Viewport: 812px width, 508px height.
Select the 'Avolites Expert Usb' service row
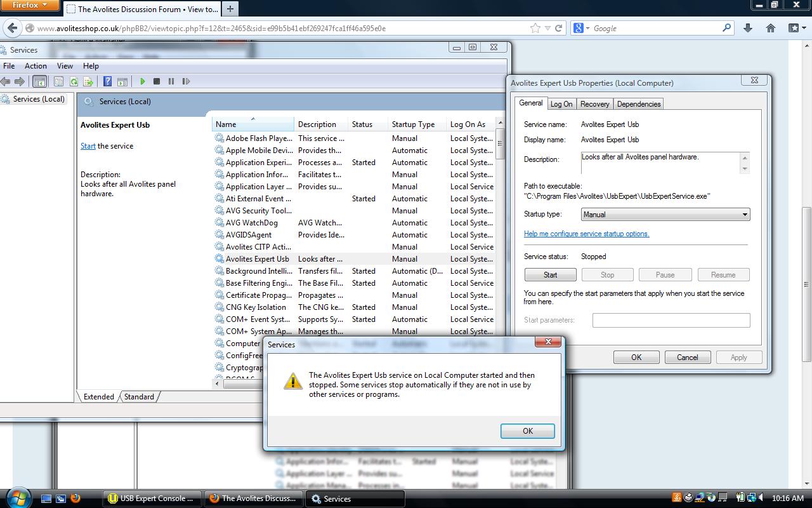pyautogui.click(x=354, y=259)
